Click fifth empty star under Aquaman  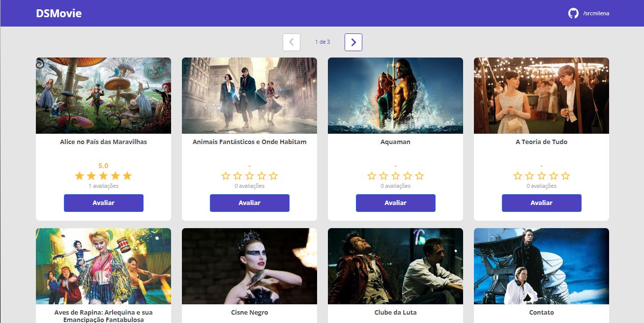pos(419,176)
